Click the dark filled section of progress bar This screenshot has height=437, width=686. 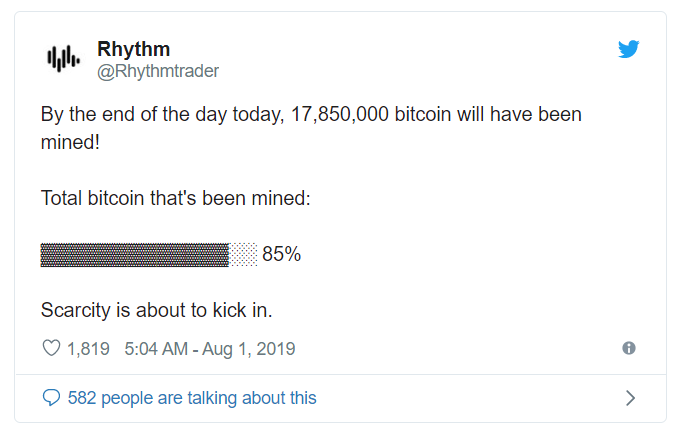pos(134,254)
